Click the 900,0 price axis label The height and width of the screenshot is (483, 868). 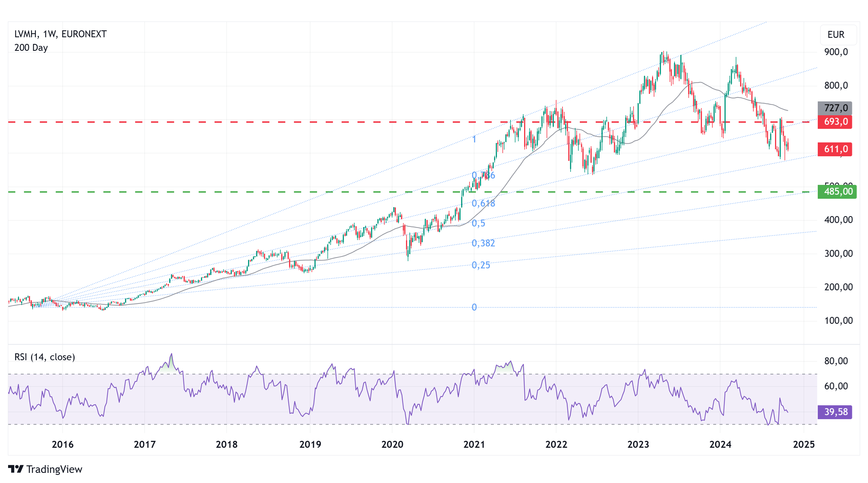point(836,52)
